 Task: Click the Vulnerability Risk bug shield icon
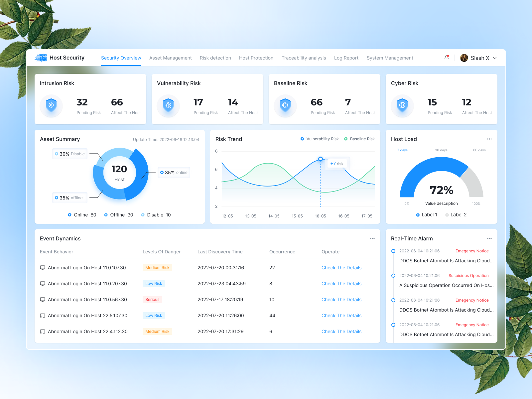click(168, 106)
